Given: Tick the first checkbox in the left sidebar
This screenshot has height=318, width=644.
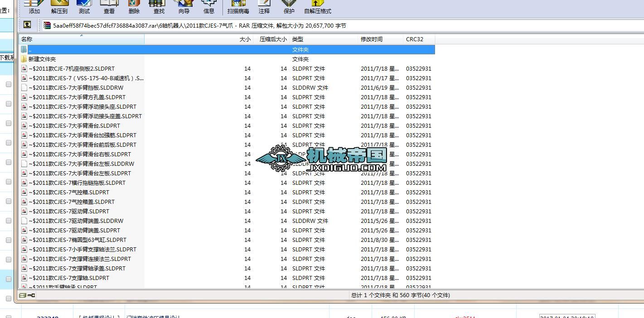Looking at the screenshot, I should click(x=8, y=84).
